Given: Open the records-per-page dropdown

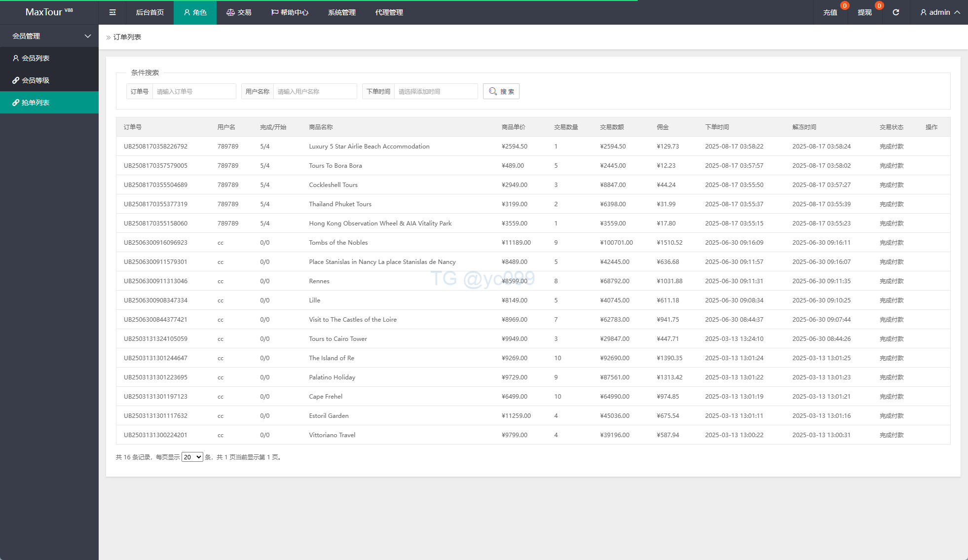Looking at the screenshot, I should [192, 457].
